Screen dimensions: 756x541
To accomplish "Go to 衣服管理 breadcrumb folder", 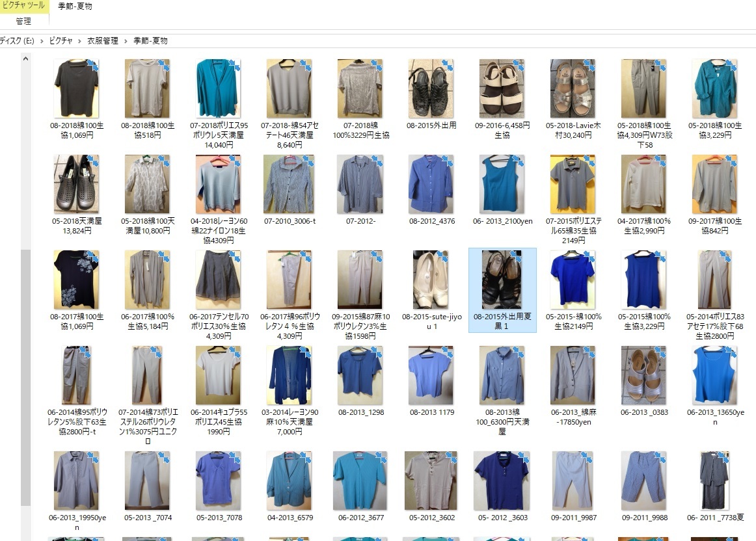I will coord(103,40).
